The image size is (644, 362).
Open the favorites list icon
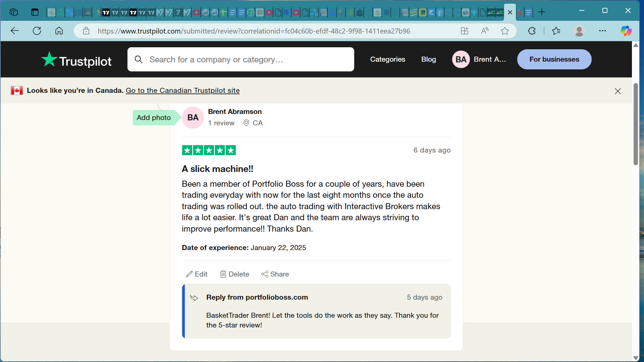[556, 31]
